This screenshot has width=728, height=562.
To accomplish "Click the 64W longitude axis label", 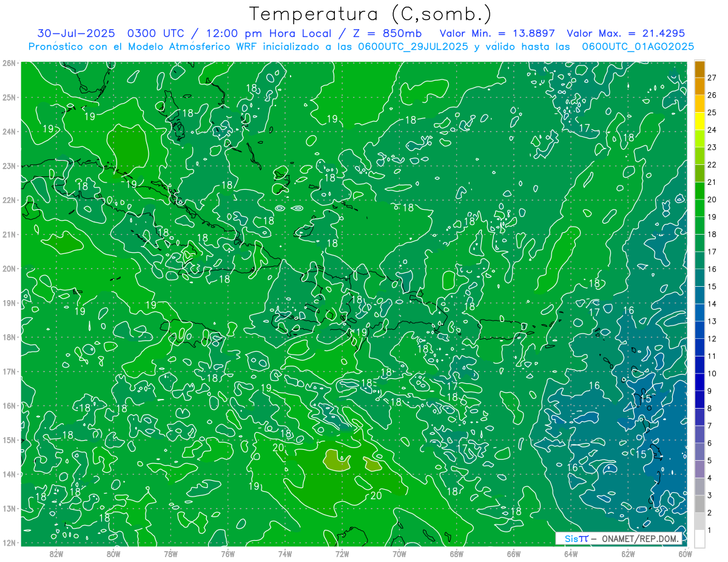I will [570, 554].
